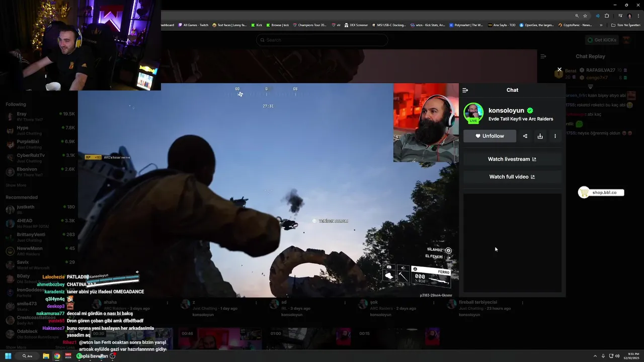Open clock showing 9:51 PM
The width and height of the screenshot is (644, 362).
632,356
